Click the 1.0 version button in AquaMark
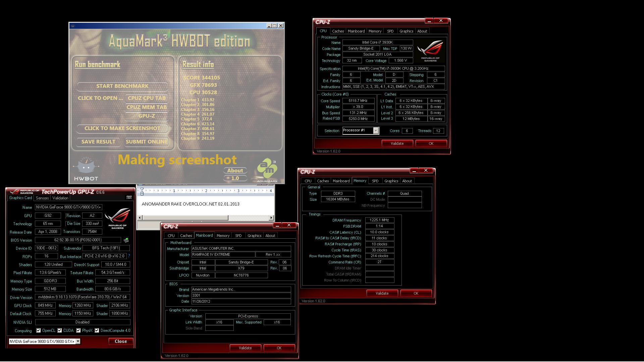 235,178
